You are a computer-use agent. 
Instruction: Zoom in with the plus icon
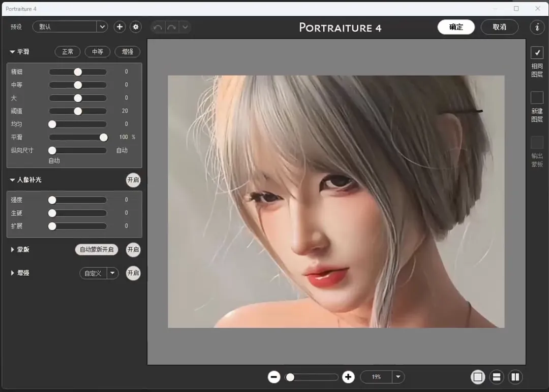click(x=348, y=377)
